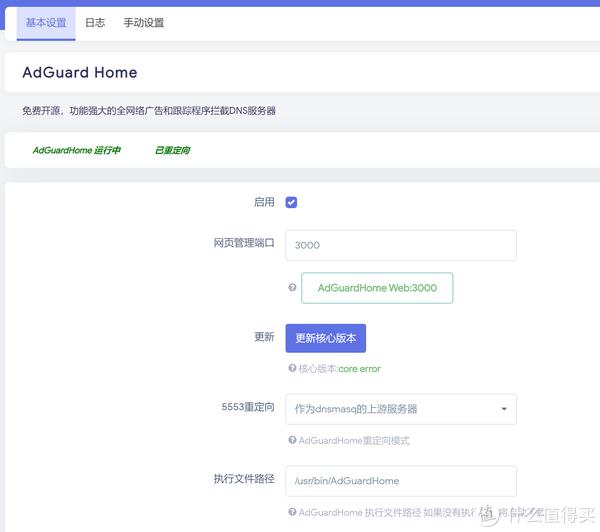The width and height of the screenshot is (600, 532).
Task: Open the AdGuardHome Web:3000 button
Action: (377, 288)
